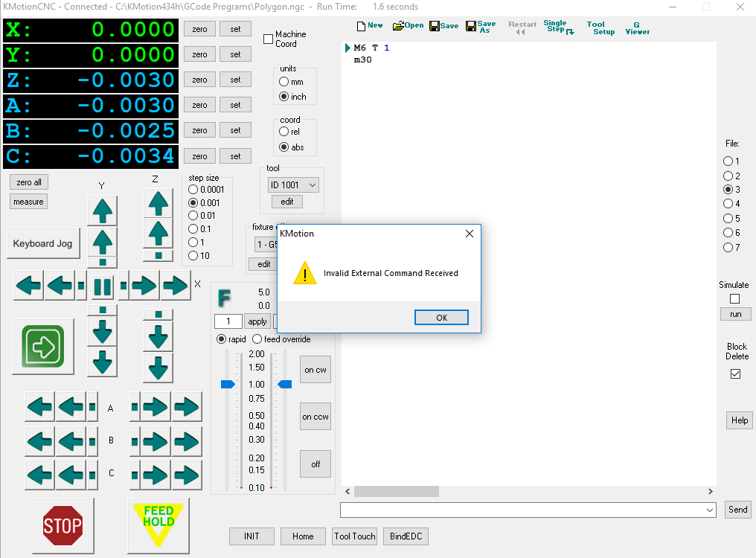Viewport: 756px width, 558px height.
Task: Click the green cycle start arrow icon
Action: point(43,346)
